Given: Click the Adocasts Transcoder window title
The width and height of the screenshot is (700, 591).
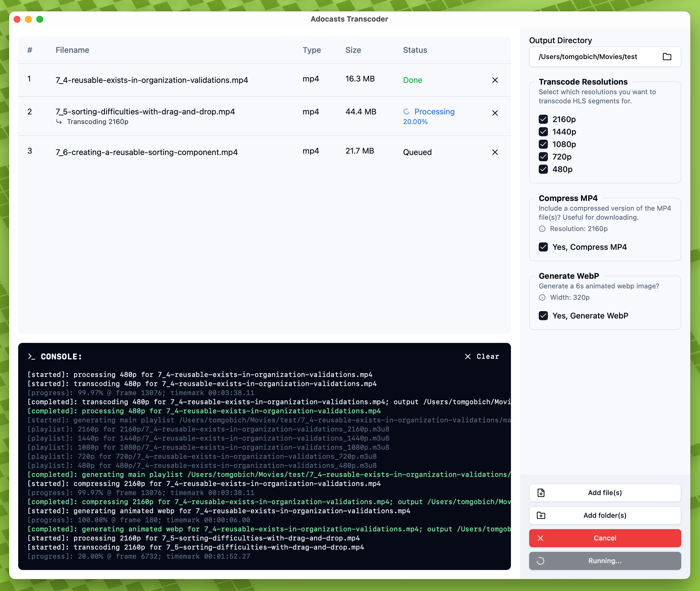Looking at the screenshot, I should (349, 19).
